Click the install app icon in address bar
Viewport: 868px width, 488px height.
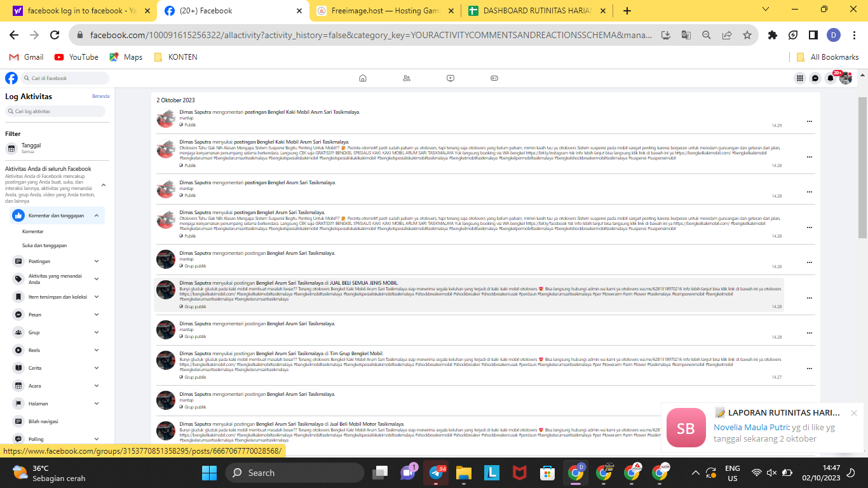[x=666, y=35]
